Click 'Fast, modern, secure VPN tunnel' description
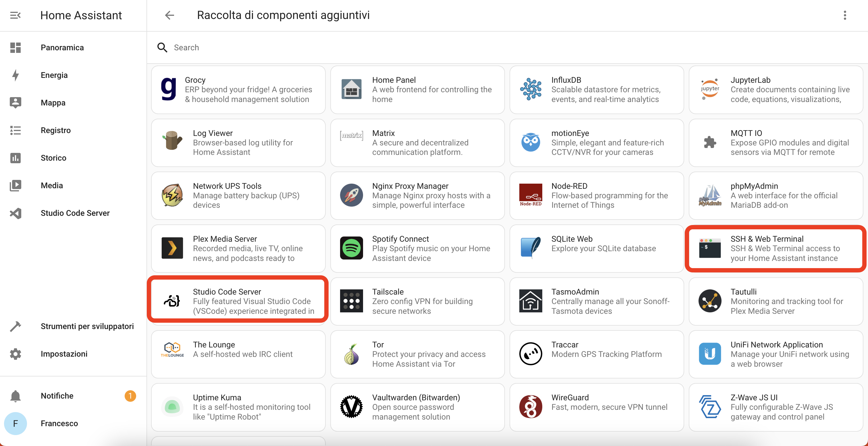Image resolution: width=868 pixels, height=446 pixels. pos(609,407)
